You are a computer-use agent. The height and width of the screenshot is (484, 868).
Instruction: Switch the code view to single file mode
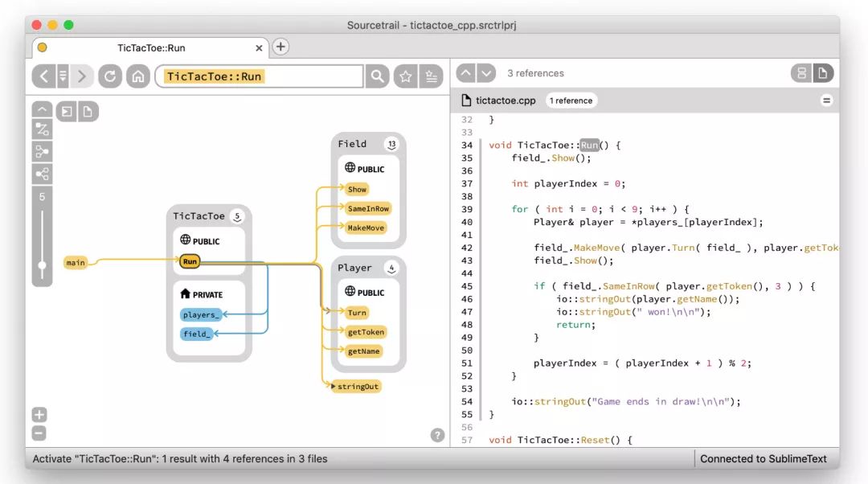point(823,73)
